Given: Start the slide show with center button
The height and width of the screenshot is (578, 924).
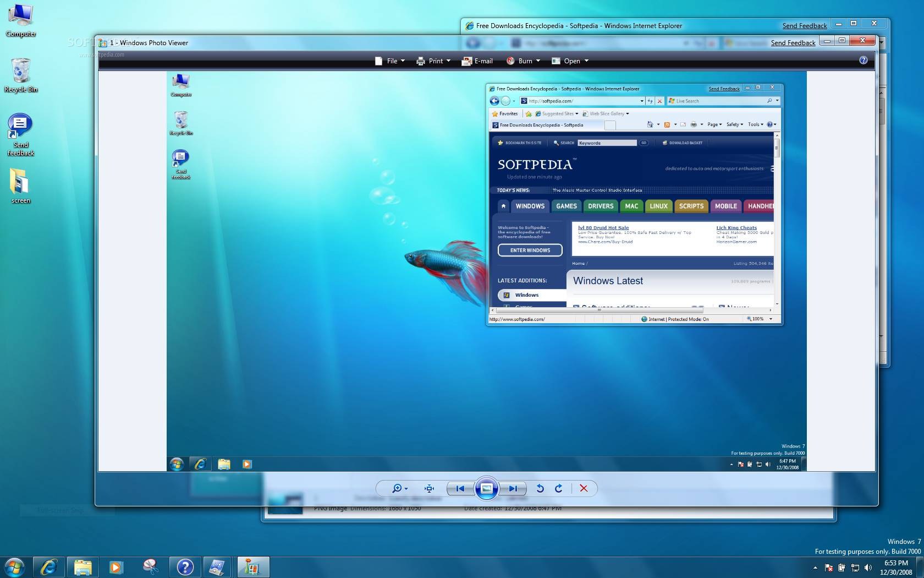Looking at the screenshot, I should tap(487, 488).
